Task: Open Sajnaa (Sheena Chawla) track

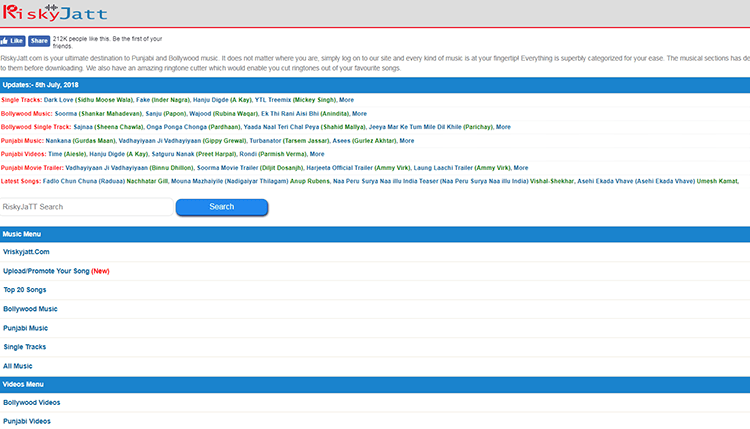Action: point(109,127)
